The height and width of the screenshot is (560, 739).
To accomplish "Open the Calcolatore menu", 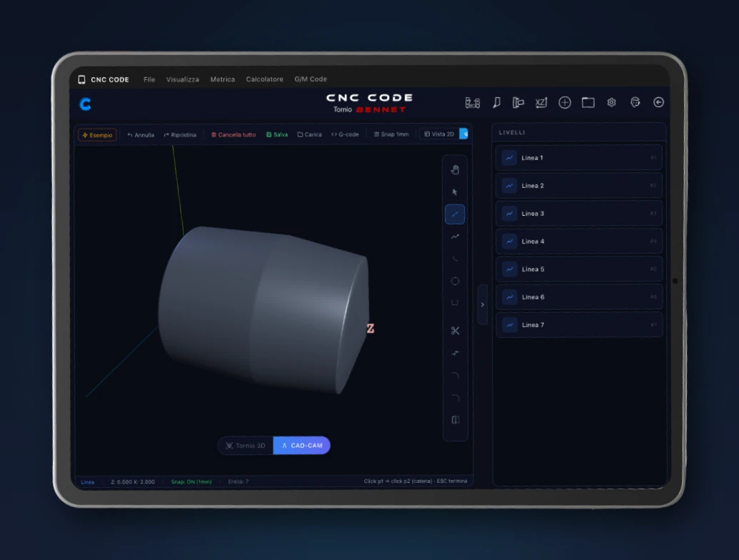I will point(264,79).
